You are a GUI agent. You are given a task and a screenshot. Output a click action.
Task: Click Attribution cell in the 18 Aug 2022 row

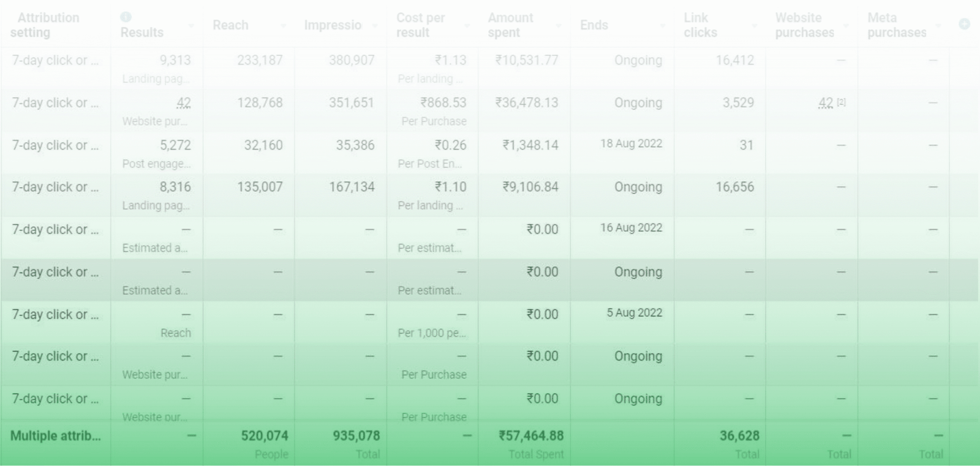point(55,145)
